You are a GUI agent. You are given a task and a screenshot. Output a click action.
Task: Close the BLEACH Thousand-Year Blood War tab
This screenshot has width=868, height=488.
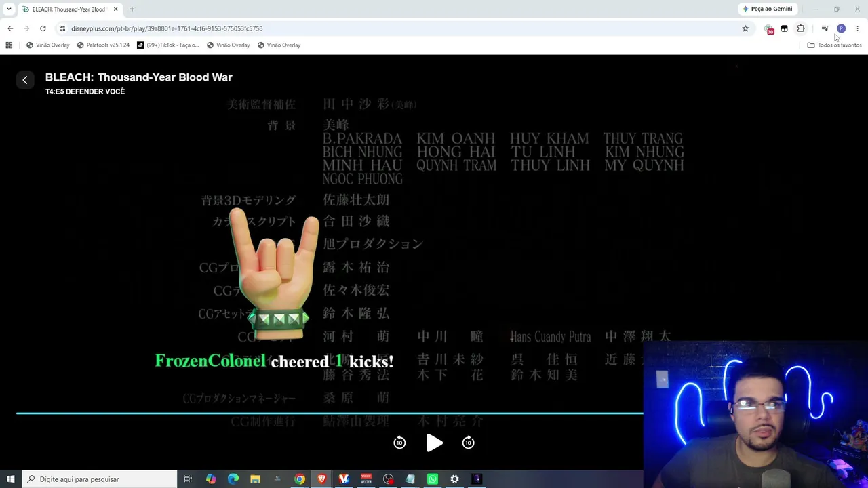(x=115, y=9)
